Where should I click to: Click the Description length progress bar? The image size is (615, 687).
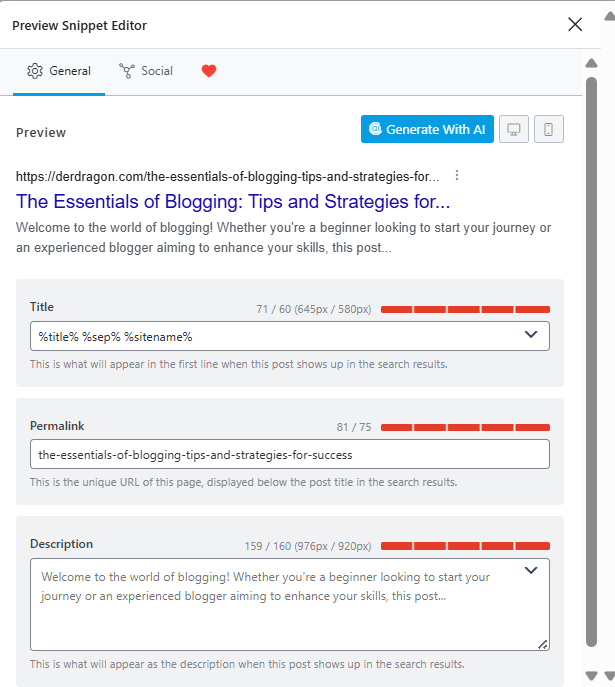(465, 546)
